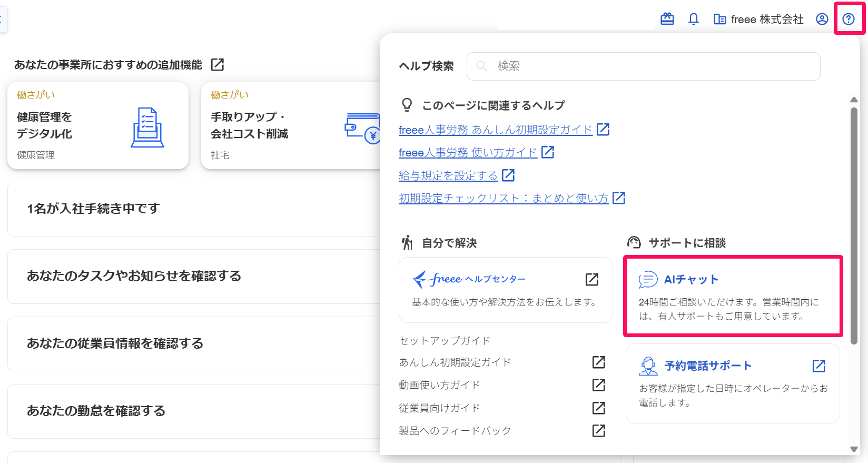This screenshot has height=463, width=868.
Task: Open あなたのタスクやお知らせを確認する panel
Action: point(194,277)
